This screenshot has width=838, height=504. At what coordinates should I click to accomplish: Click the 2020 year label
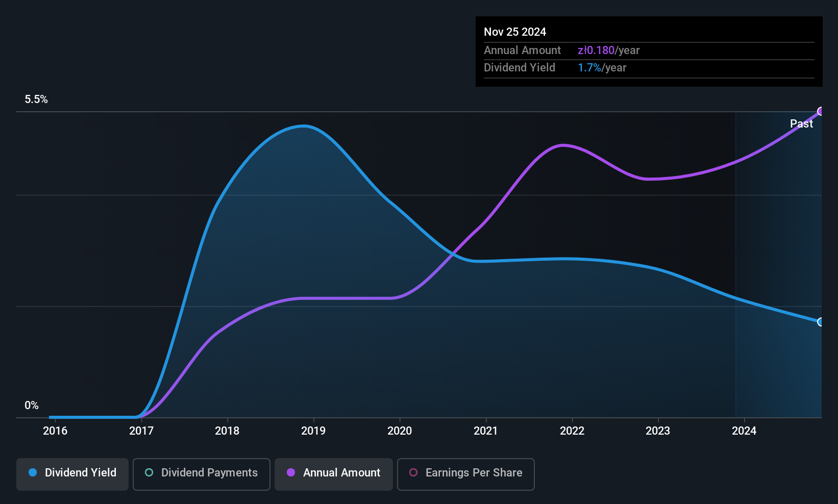[x=400, y=431]
